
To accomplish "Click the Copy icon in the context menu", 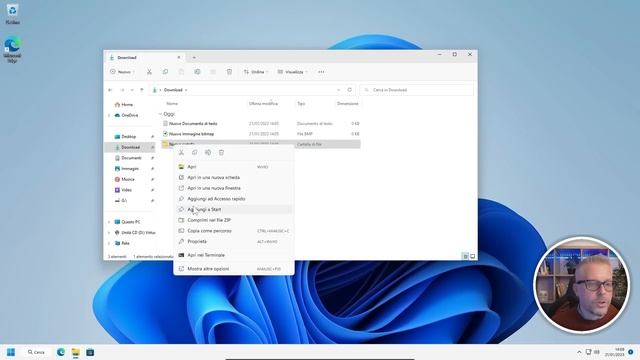I will tap(195, 152).
